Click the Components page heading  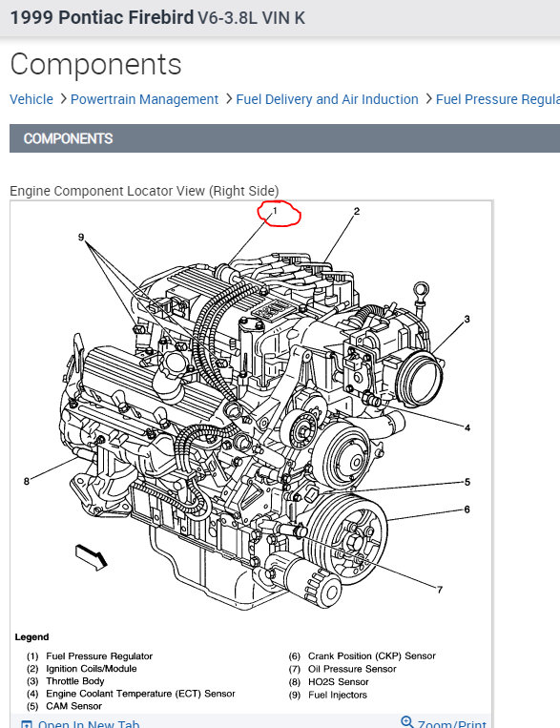tap(95, 64)
